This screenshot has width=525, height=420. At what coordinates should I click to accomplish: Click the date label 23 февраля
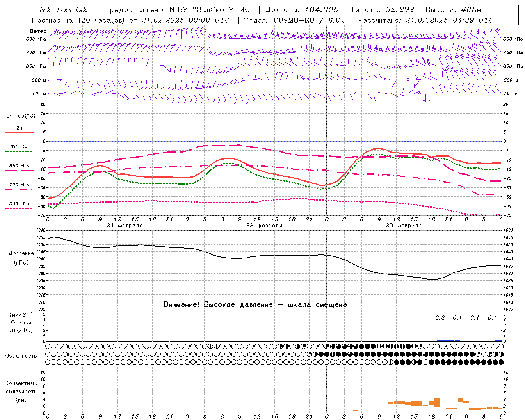404,226
